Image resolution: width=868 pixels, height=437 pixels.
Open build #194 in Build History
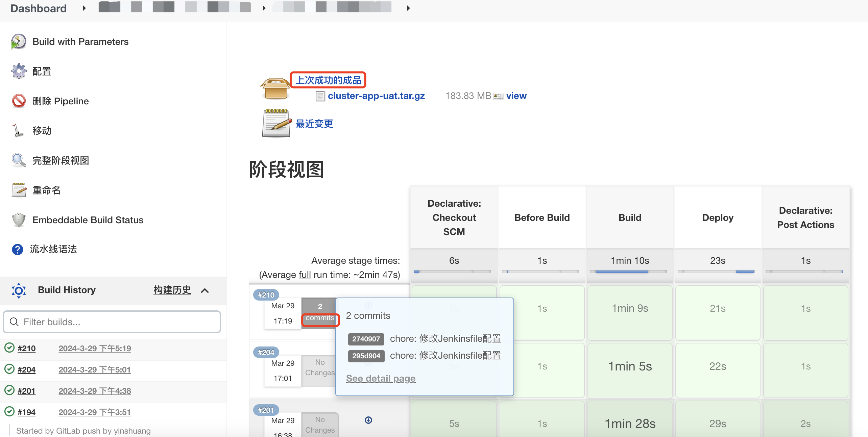[x=26, y=412]
